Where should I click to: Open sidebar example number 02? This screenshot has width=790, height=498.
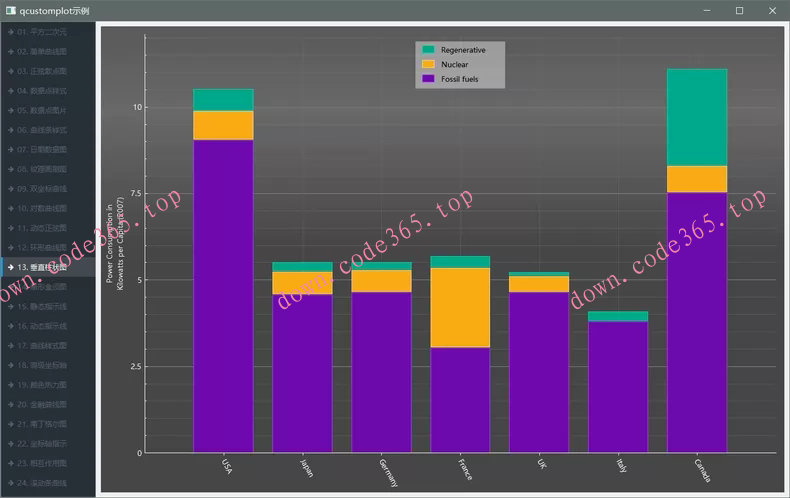[47, 51]
